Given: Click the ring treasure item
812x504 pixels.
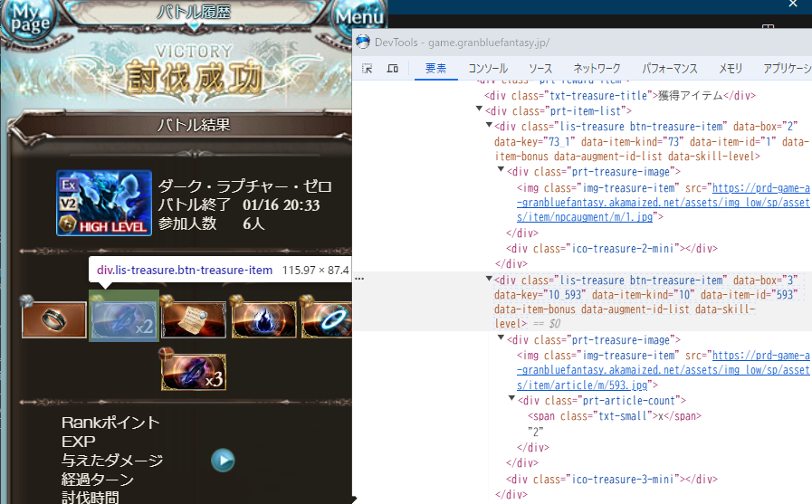Looking at the screenshot, I should [x=53, y=319].
